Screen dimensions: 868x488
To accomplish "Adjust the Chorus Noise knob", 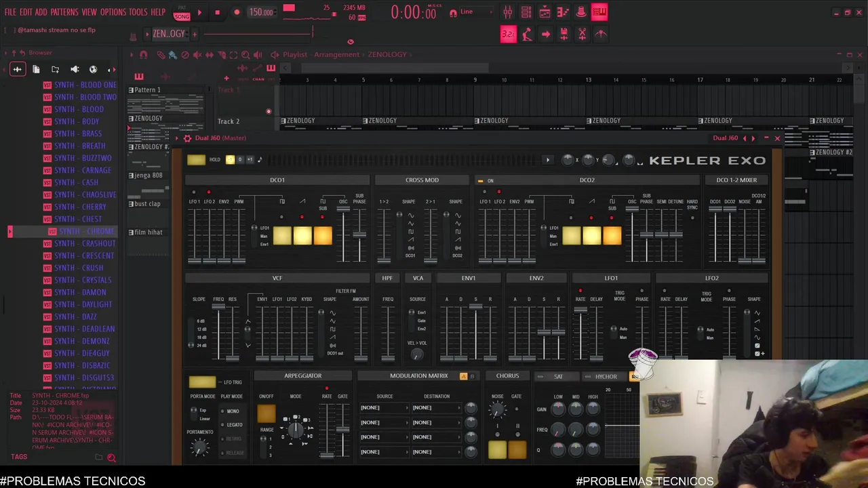I will tap(498, 409).
